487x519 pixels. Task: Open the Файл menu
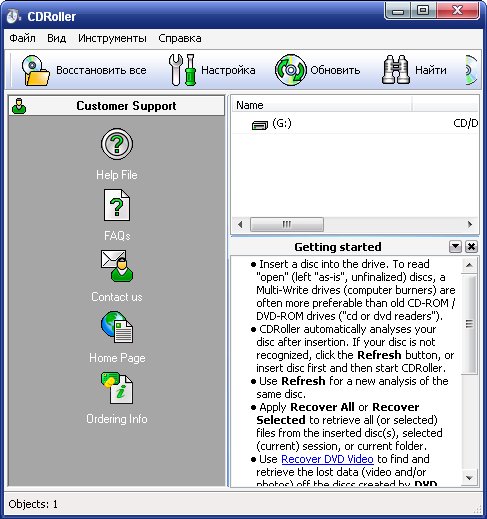22,38
